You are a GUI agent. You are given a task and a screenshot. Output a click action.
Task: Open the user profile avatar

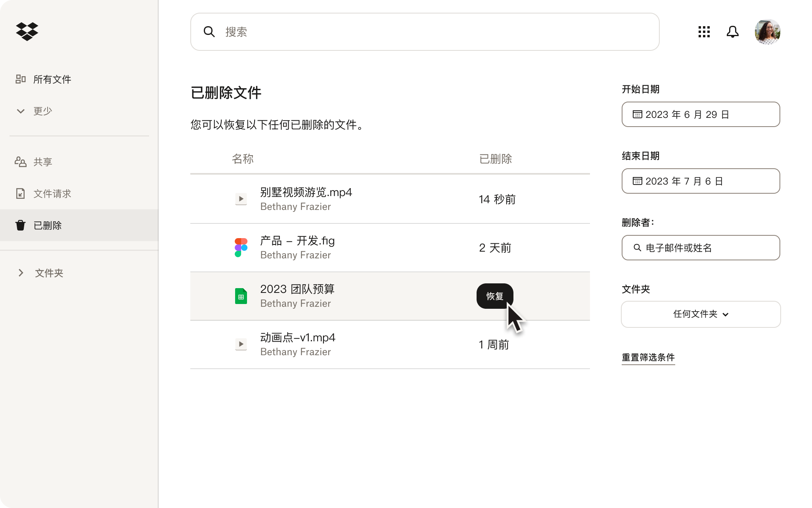point(768,32)
